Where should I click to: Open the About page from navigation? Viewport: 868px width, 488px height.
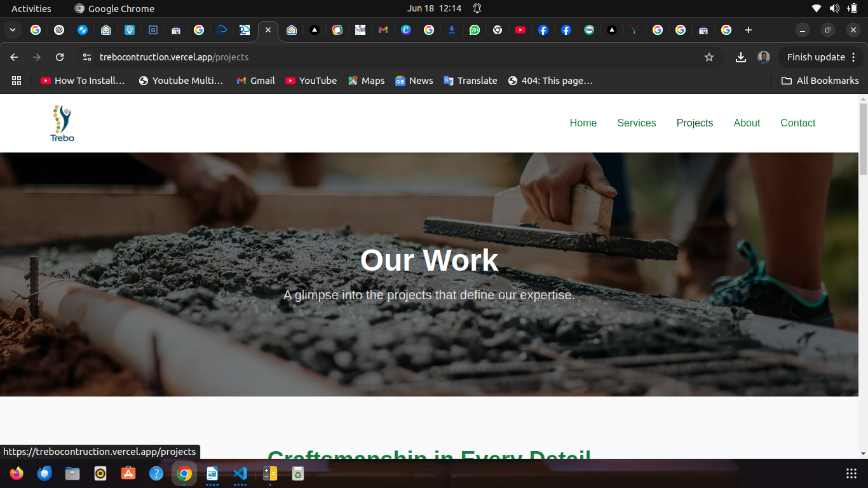pyautogui.click(x=746, y=123)
